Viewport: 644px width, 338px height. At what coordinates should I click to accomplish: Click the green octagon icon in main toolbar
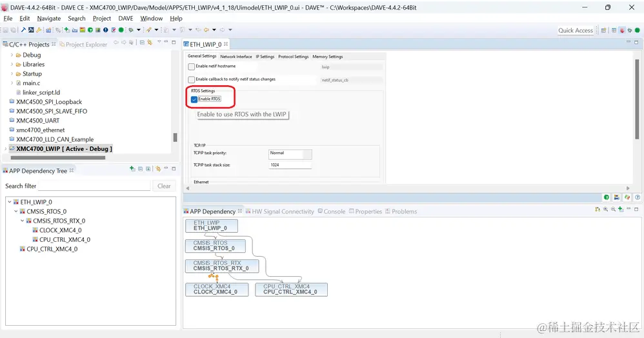121,30
